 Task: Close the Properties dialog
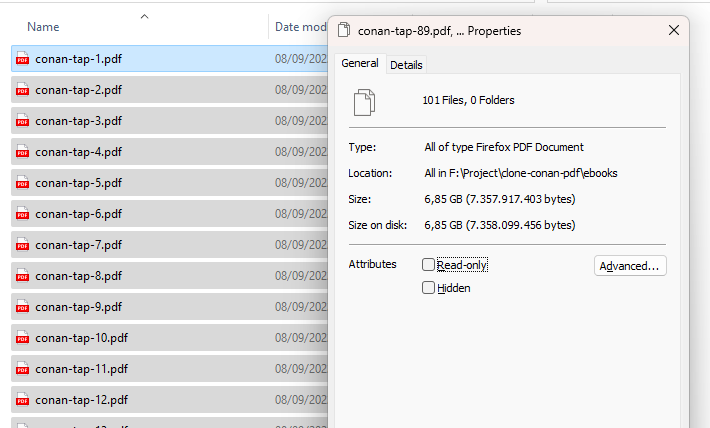[x=673, y=31]
